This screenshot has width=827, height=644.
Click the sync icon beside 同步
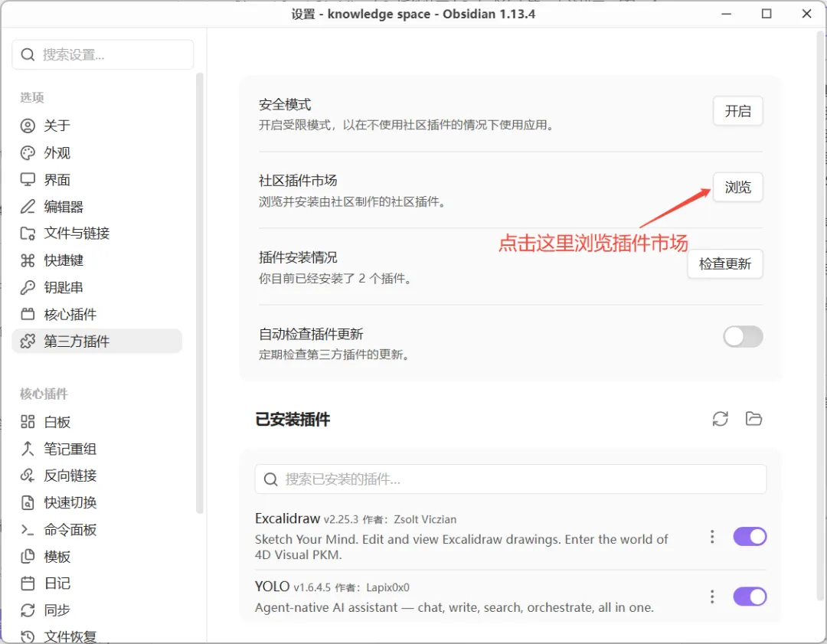(28, 610)
